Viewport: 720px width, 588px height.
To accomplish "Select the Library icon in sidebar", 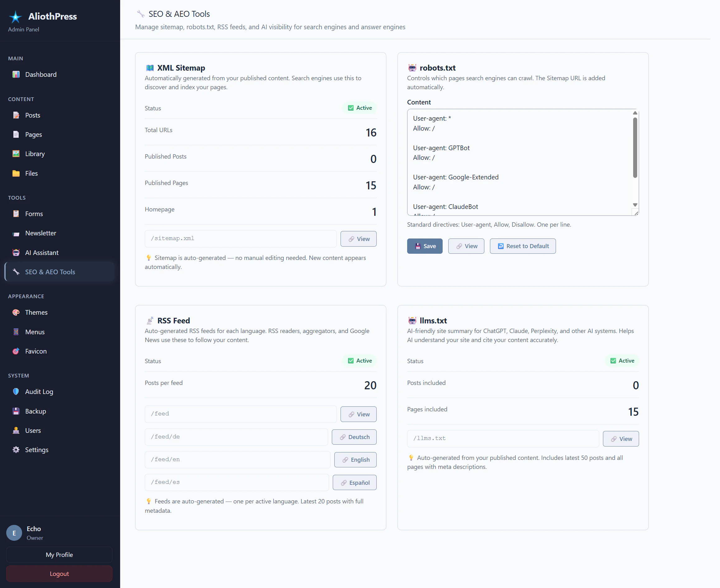I will click(16, 154).
